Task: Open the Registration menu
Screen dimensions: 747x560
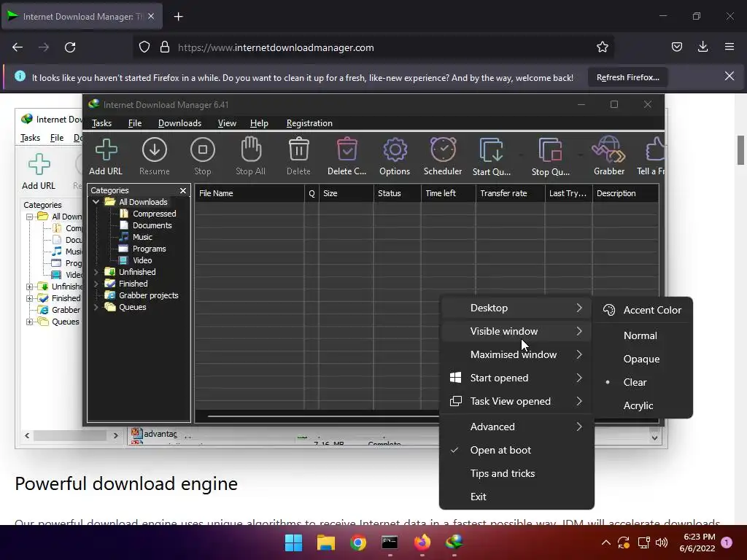Action: tap(309, 123)
